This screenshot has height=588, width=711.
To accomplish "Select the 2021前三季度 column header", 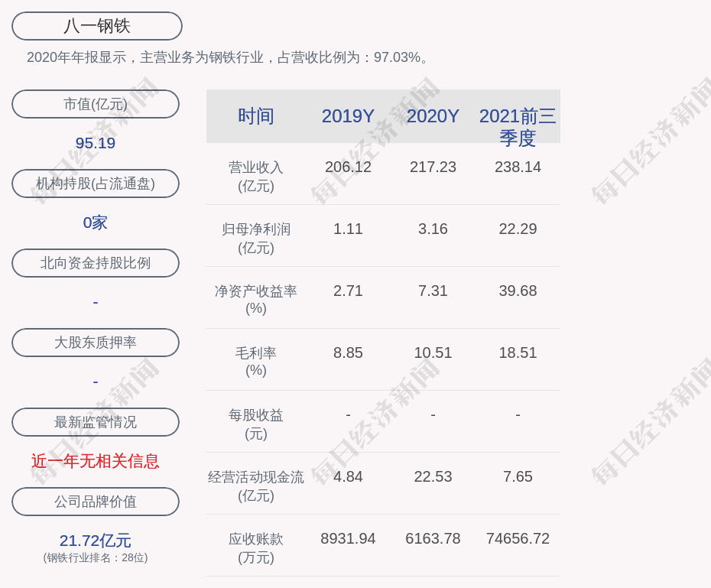I will click(x=518, y=127).
